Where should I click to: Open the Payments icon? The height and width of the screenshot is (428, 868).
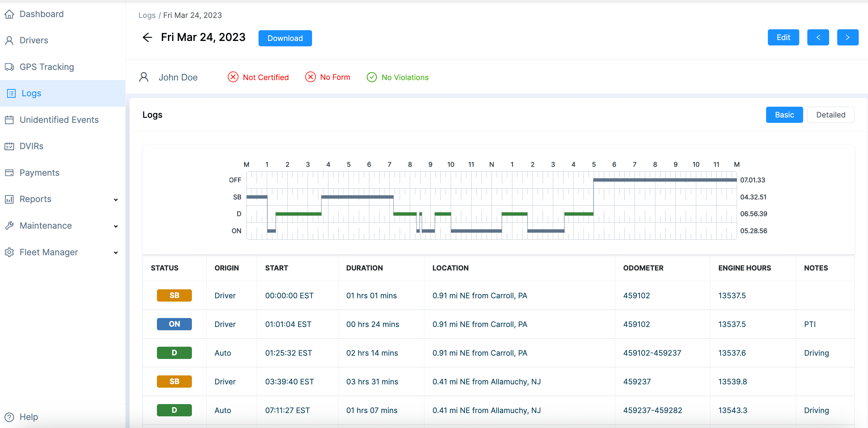tap(10, 172)
